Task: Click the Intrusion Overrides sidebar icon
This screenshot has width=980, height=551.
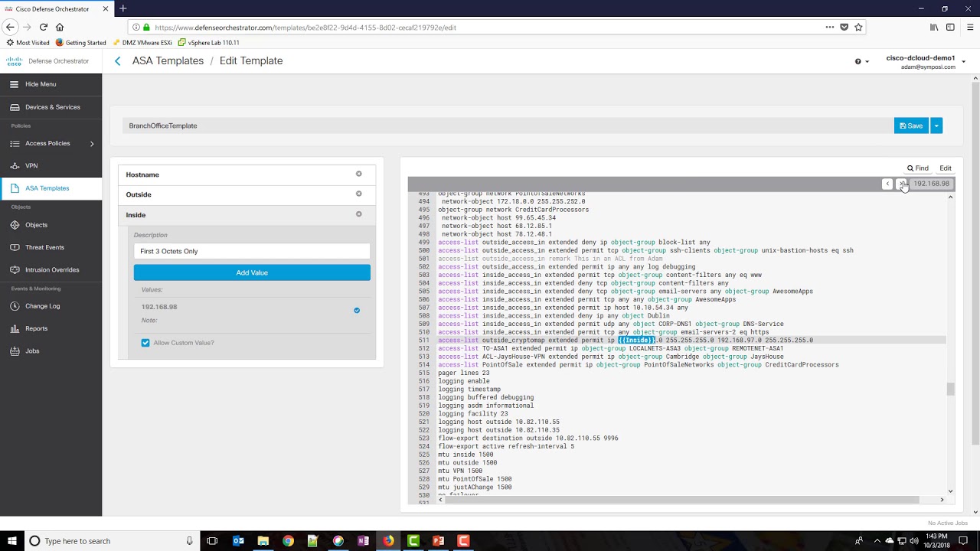Action: coord(14,269)
